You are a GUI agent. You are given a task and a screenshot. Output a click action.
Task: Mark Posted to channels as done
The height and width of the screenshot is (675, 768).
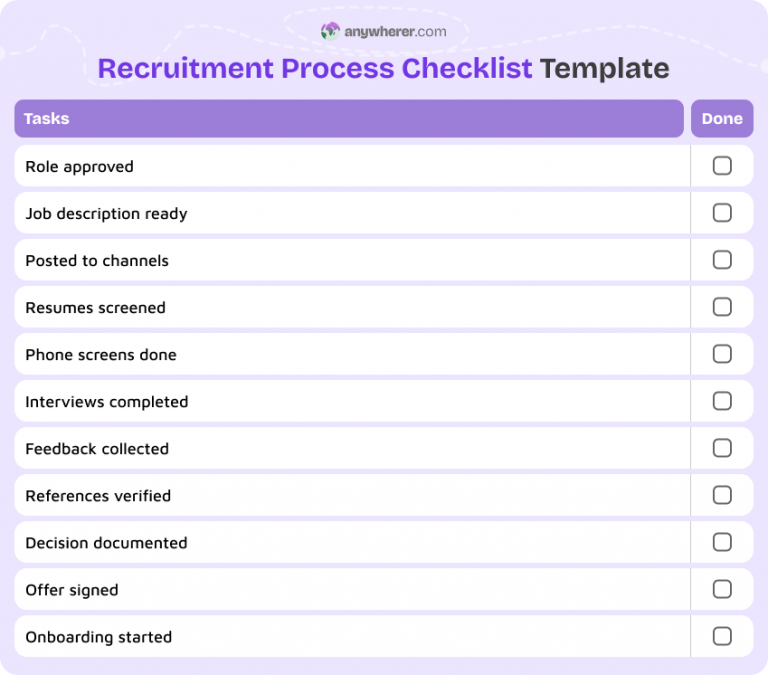coord(722,260)
